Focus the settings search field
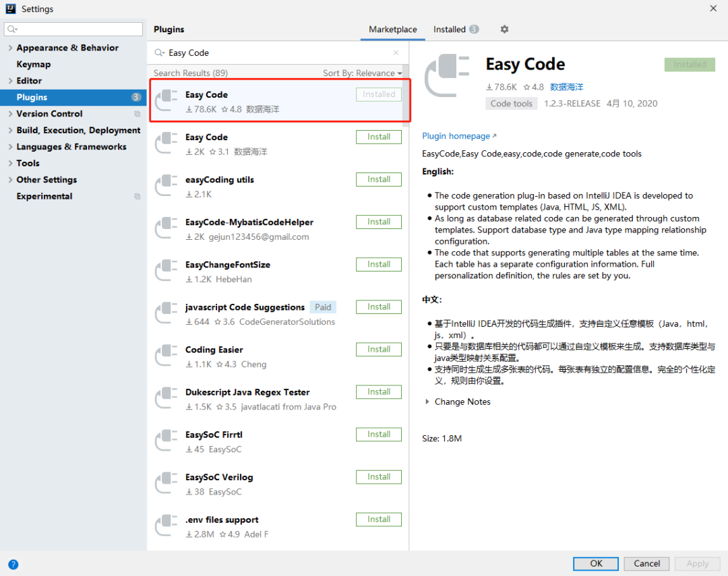This screenshot has height=576, width=728. 73,29
